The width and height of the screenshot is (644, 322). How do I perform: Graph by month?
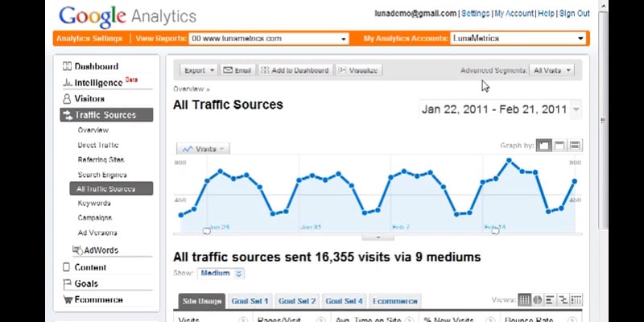pos(575,146)
